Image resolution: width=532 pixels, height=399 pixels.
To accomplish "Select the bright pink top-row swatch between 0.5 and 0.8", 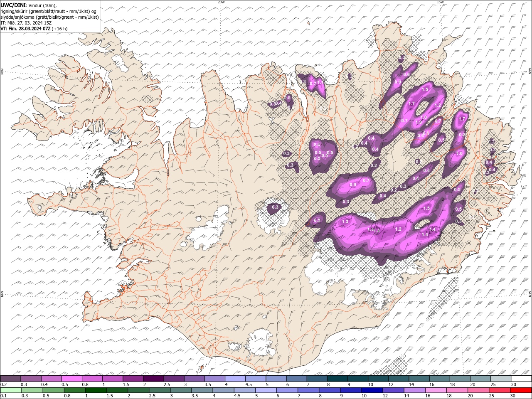I will 72,379.
